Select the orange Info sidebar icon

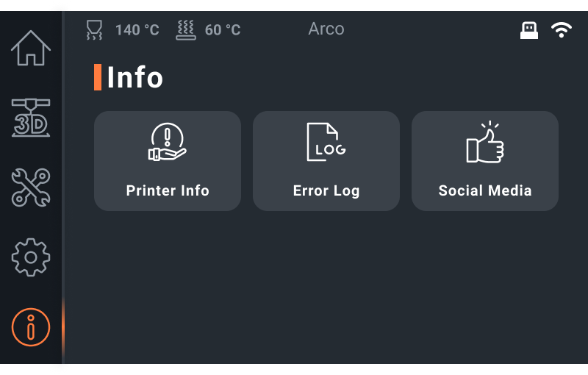click(31, 327)
